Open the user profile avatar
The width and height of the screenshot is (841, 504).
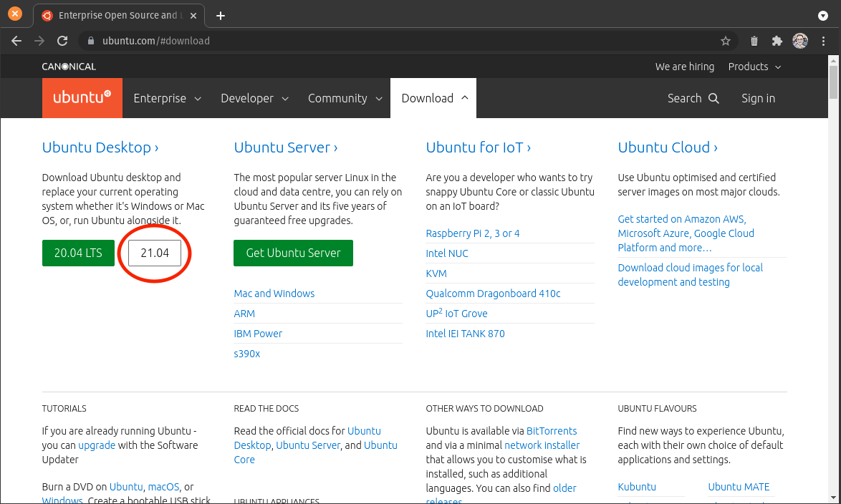point(800,41)
